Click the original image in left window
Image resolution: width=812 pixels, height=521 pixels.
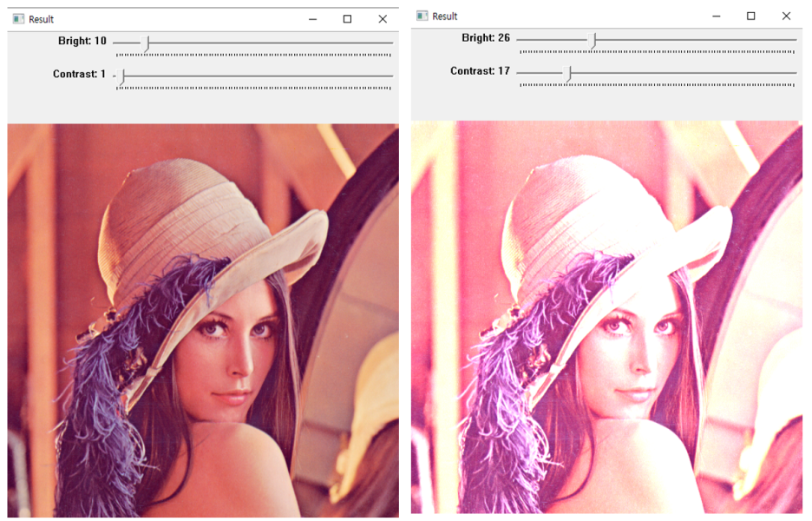tap(203, 320)
